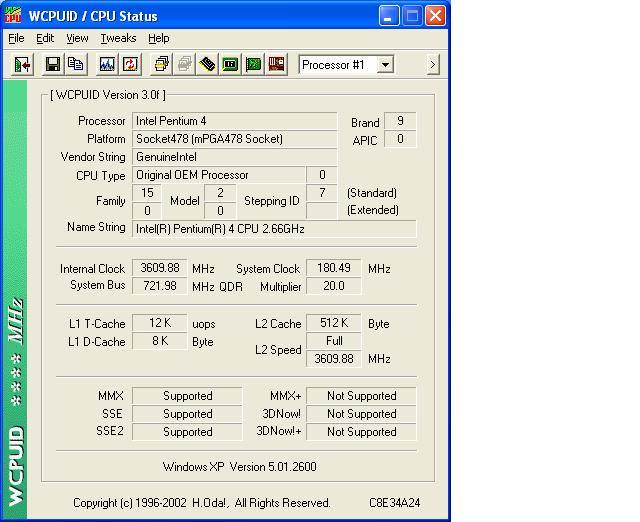Click the L1 D-Cache value '8 K'
Screen dimensions: 640x522
[160, 341]
